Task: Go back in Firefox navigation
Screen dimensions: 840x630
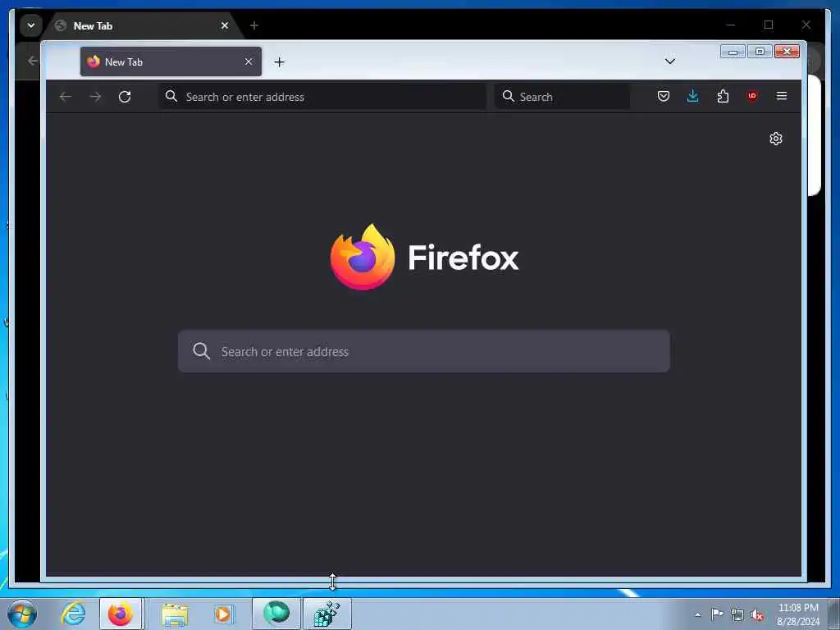Action: tap(66, 97)
